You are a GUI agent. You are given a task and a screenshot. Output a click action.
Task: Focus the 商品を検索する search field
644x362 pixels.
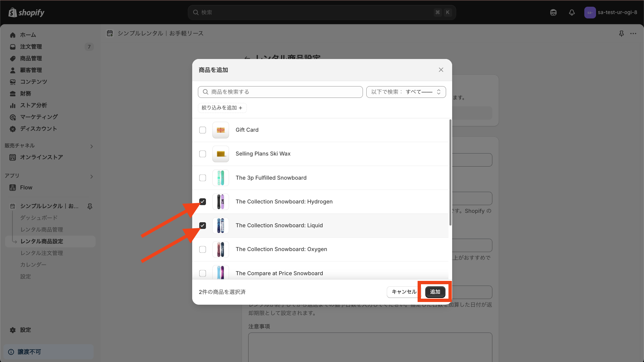pos(280,92)
